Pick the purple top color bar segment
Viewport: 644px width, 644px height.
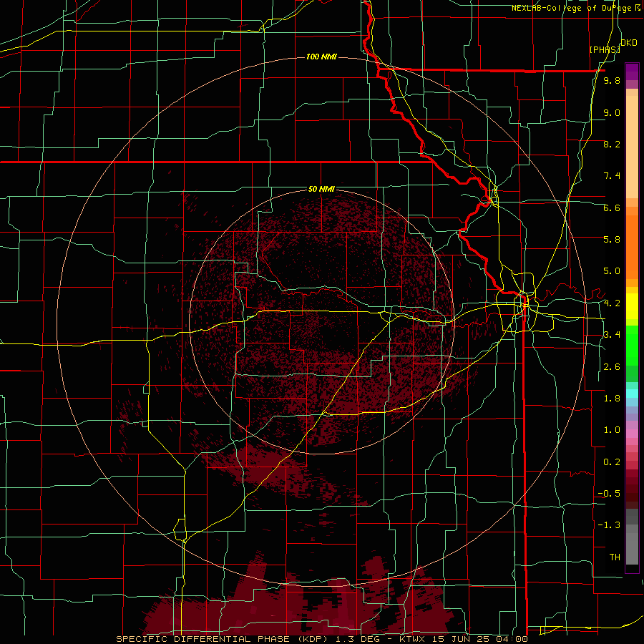coord(632,72)
